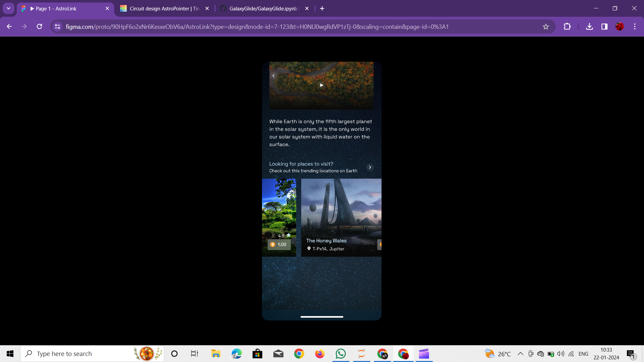Expand the tab search dropdown
This screenshot has width=644, height=362.
(x=8, y=9)
